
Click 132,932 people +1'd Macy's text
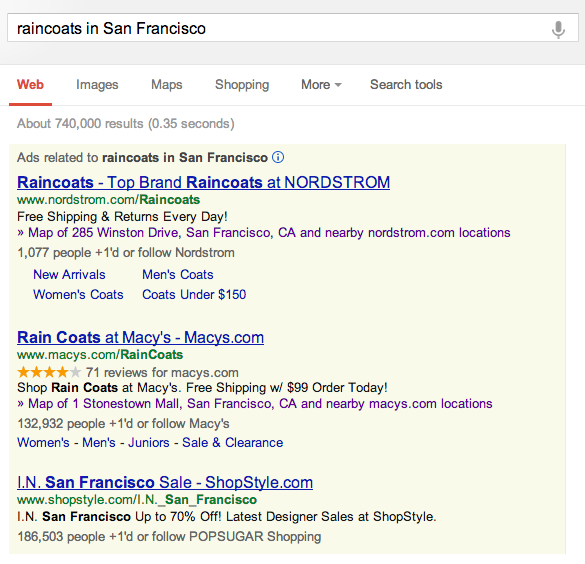[123, 424]
